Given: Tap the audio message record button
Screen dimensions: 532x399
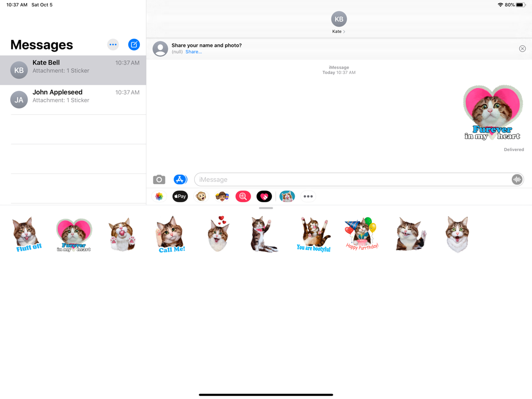Looking at the screenshot, I should (x=517, y=179).
